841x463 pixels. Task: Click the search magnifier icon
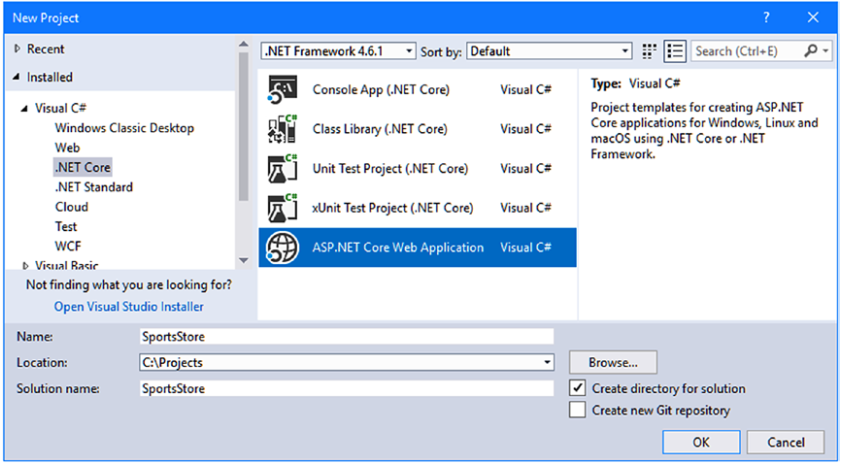coord(811,51)
